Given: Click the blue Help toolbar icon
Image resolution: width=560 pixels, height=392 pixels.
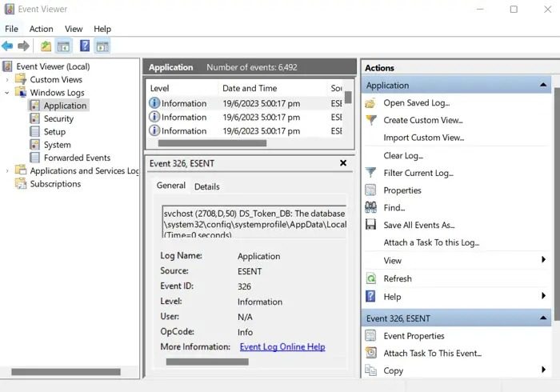Looking at the screenshot, I should (84, 46).
